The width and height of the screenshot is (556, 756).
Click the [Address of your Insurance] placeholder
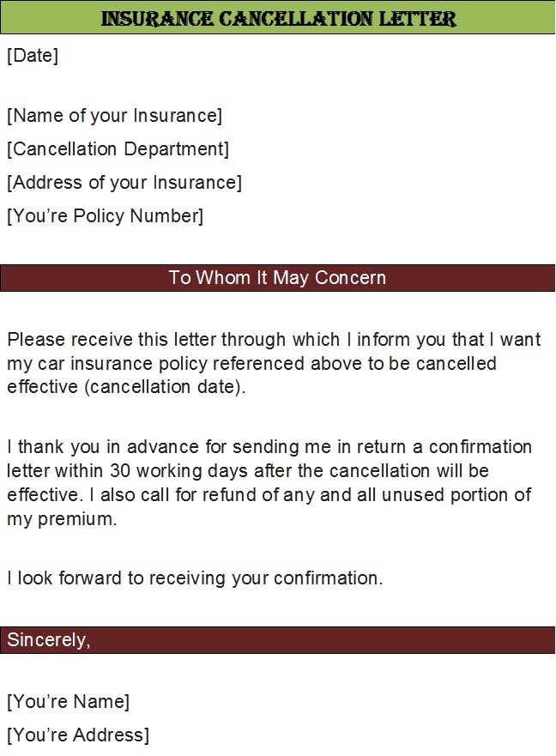click(x=124, y=182)
